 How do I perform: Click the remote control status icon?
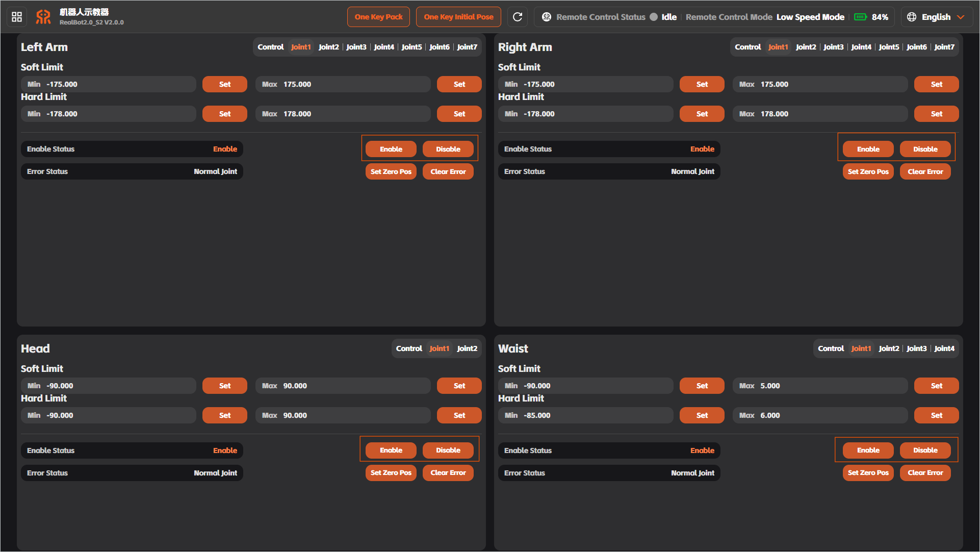click(547, 17)
